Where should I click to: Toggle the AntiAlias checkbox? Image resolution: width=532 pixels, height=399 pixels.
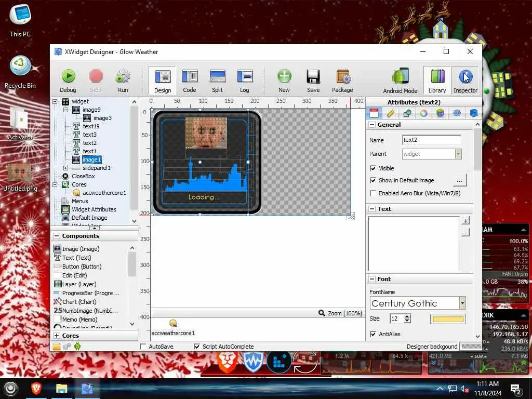coord(373,334)
